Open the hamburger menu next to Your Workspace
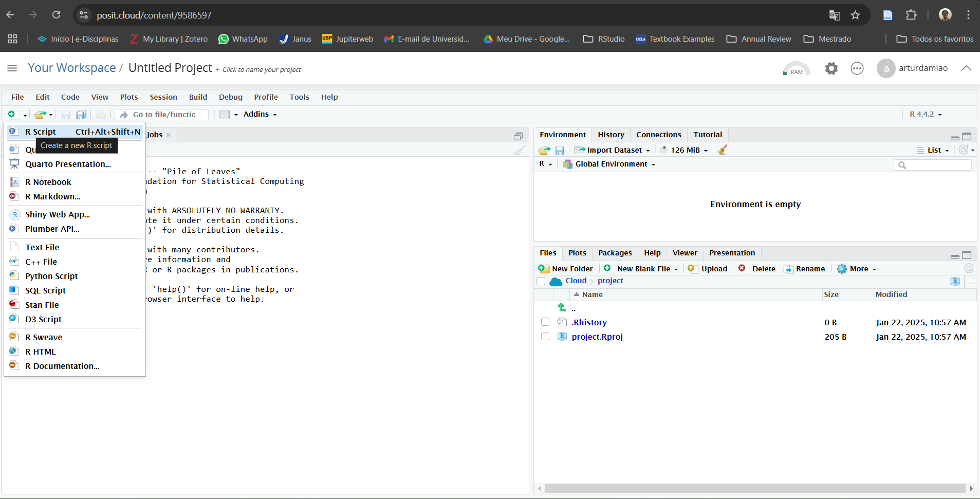The image size is (980, 499). coord(12,68)
